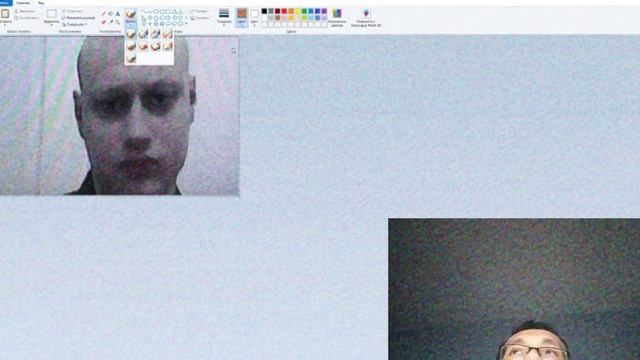Screen dimensions: 640x360
Task: Click the Brushes tool icon in ribbon
Action: pos(131,14)
